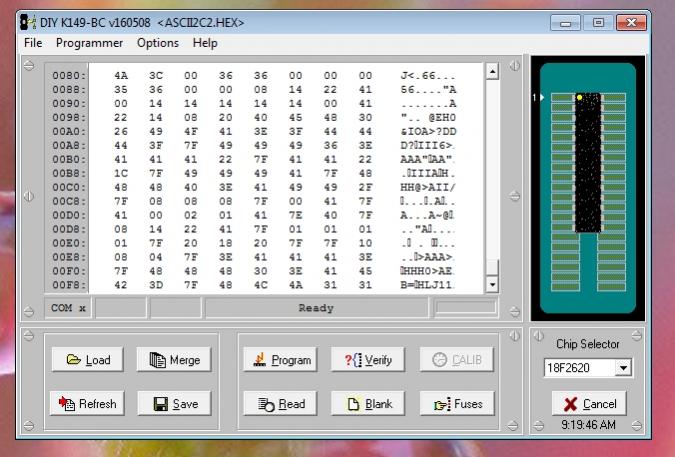The width and height of the screenshot is (675, 457).
Task: Start programming the chip
Action: (x=280, y=359)
